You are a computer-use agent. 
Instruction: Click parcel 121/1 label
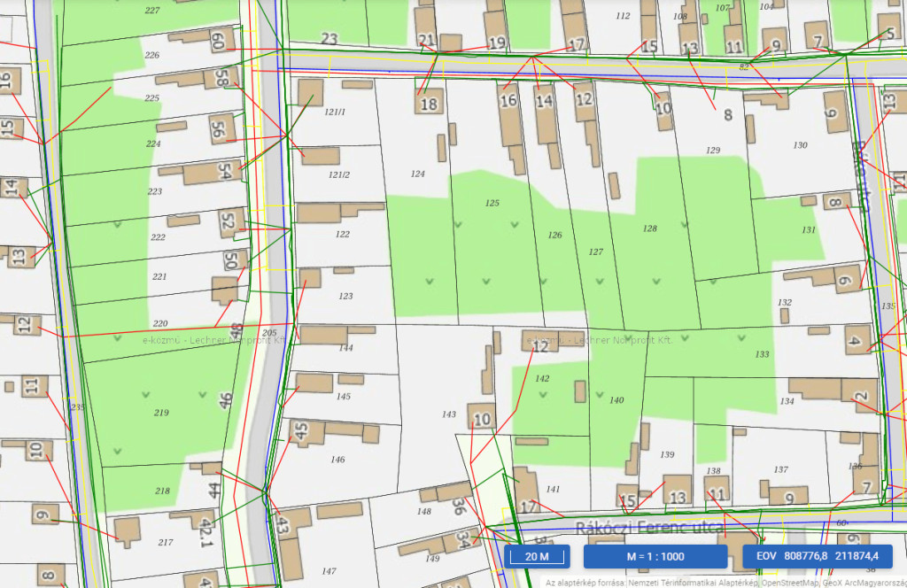click(x=334, y=112)
